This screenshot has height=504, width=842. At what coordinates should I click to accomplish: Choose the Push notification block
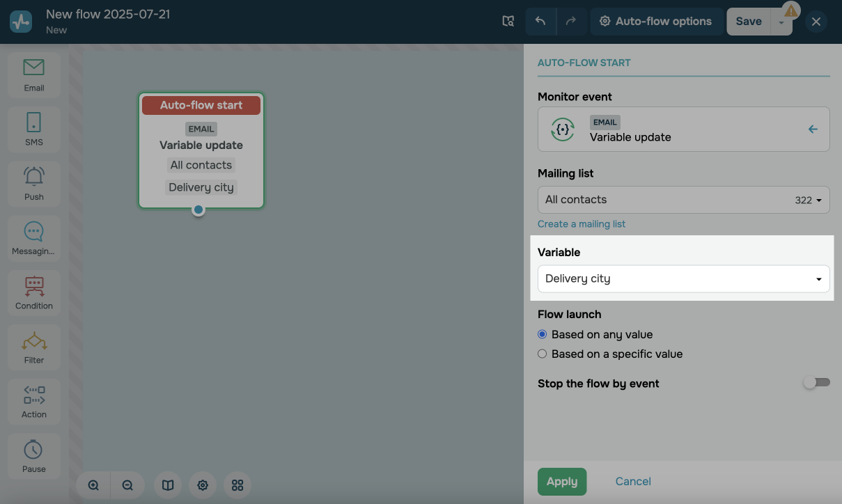tap(33, 183)
